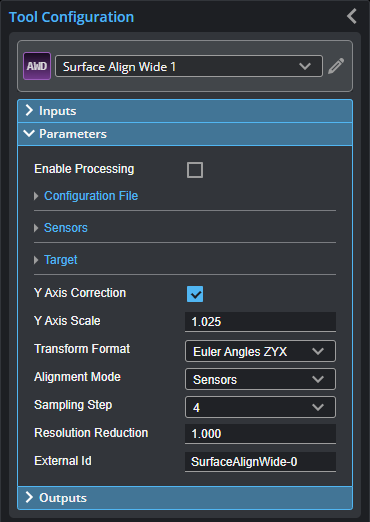The width and height of the screenshot is (370, 522).
Task: Click the Inputs section header
Action: pos(185,111)
